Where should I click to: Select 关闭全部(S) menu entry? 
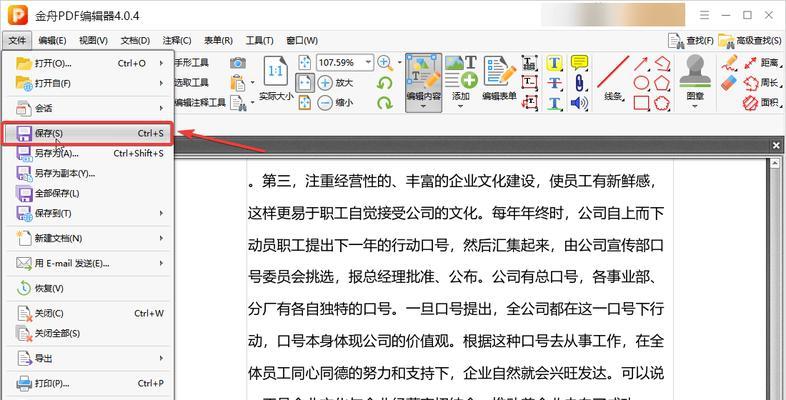pos(89,333)
